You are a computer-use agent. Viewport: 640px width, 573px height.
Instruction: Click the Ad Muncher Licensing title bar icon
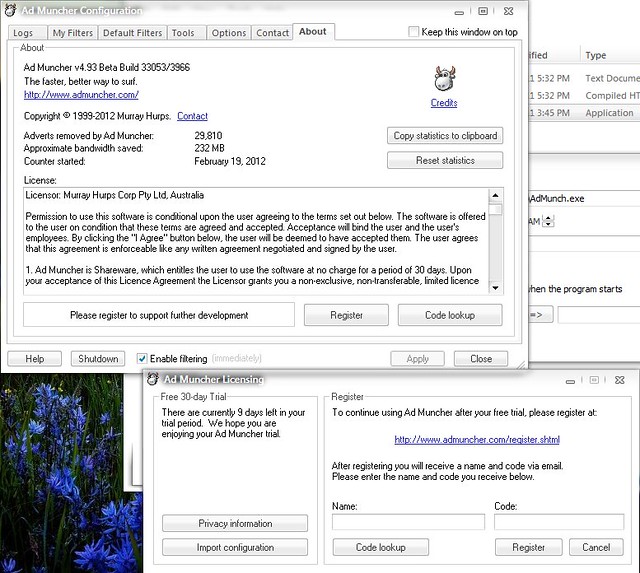153,379
